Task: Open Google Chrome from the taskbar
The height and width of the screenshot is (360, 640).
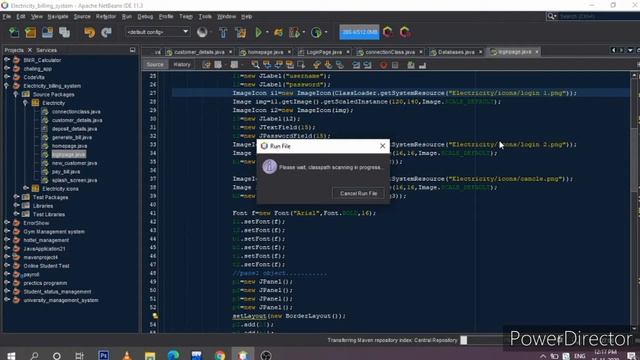Action: (x=220, y=355)
